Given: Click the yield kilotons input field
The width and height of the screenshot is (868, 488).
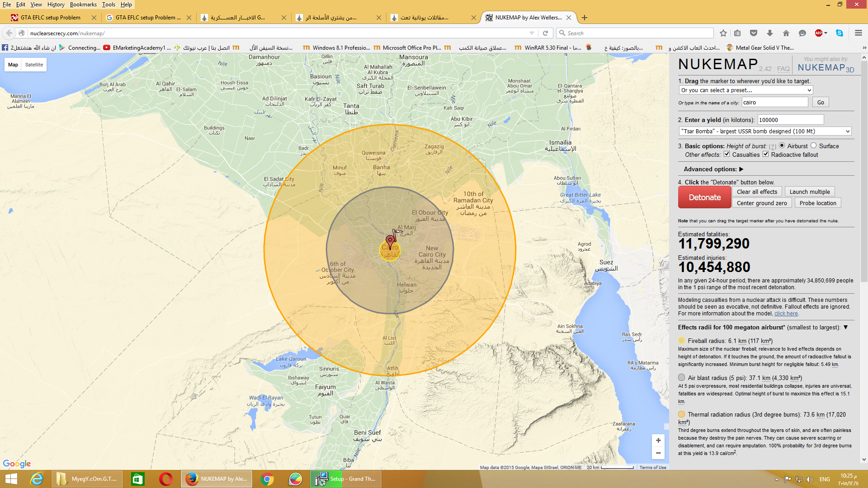Looking at the screenshot, I should (791, 120).
